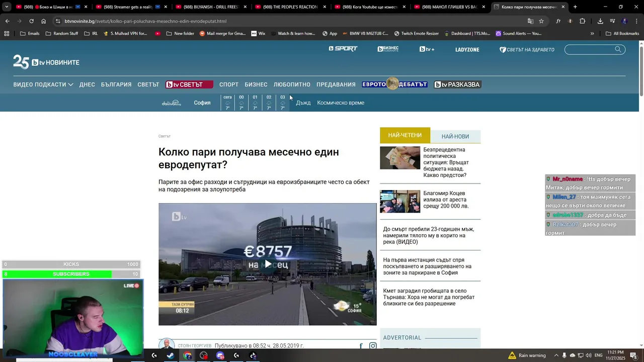Open the All Bookmarks folder
The image size is (644, 362).
[x=622, y=34]
